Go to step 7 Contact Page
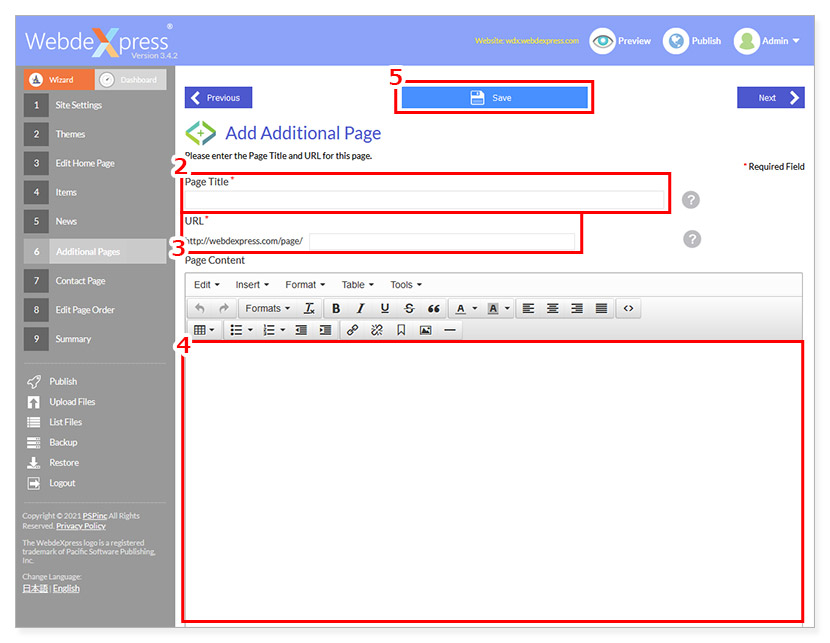 tap(95, 280)
